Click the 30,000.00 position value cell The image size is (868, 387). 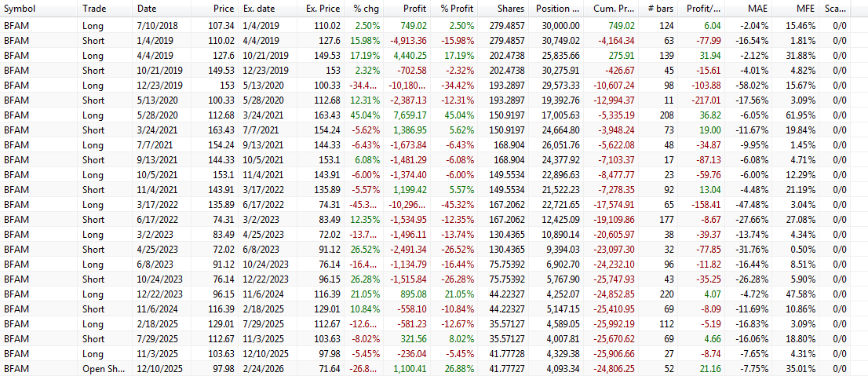(x=560, y=26)
